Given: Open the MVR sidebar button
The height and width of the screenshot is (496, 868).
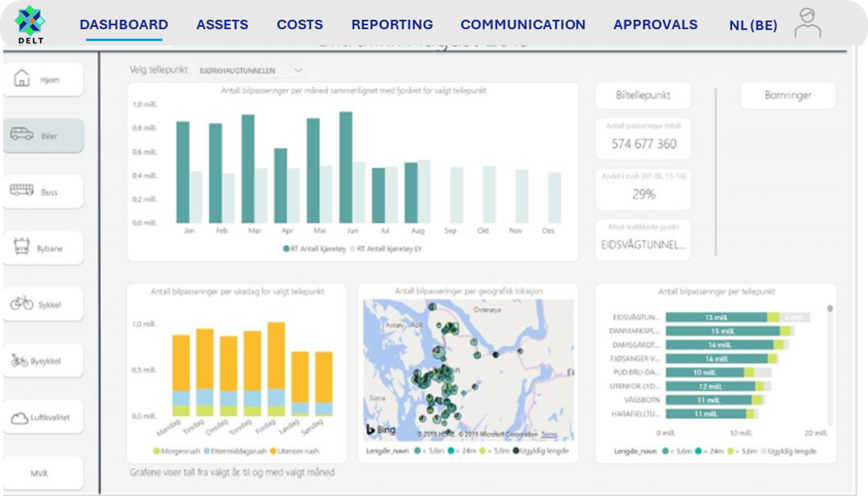Looking at the screenshot, I should tap(40, 474).
